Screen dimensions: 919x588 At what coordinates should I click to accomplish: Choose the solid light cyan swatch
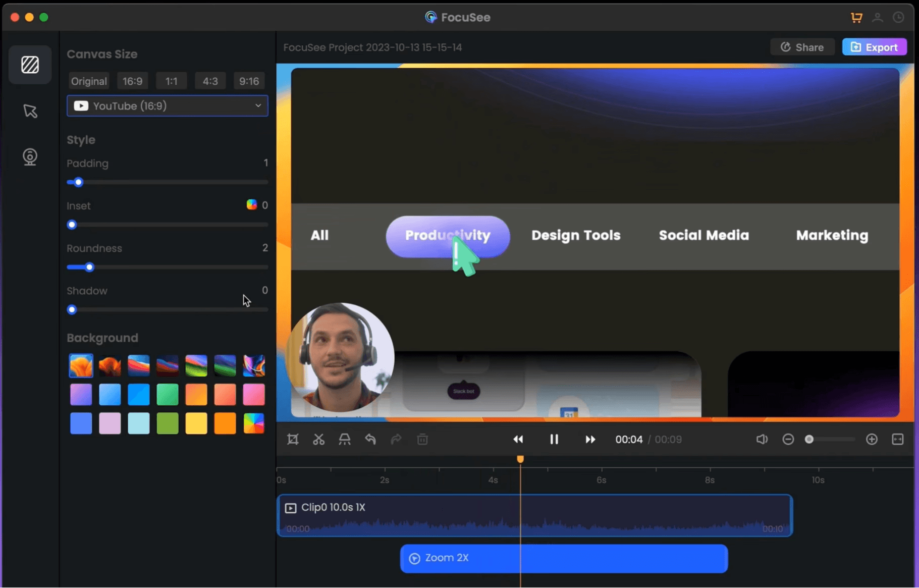point(139,423)
